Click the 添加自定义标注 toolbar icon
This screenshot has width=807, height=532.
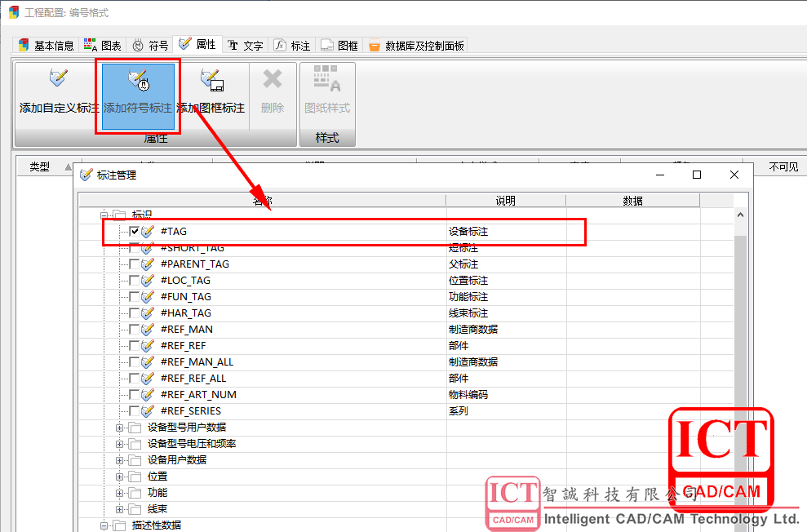(x=58, y=78)
